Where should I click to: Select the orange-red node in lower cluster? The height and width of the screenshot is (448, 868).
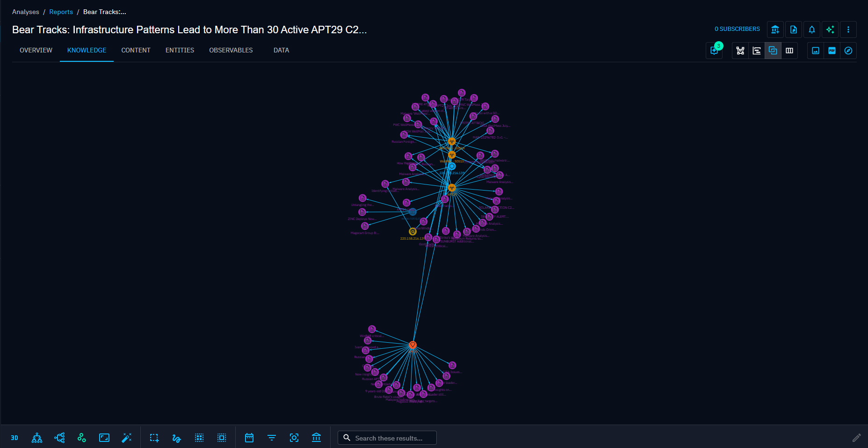412,345
